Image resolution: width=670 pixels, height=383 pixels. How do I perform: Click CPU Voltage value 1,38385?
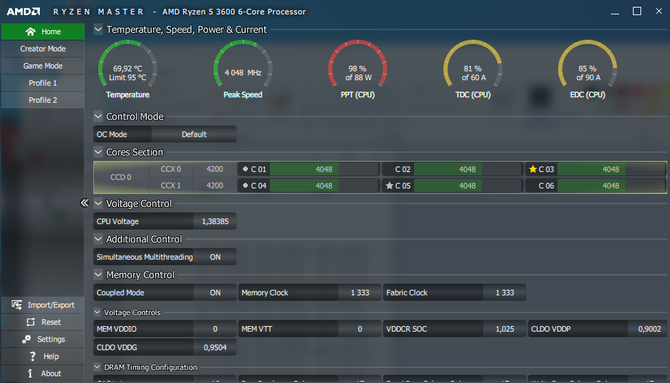[x=215, y=221]
